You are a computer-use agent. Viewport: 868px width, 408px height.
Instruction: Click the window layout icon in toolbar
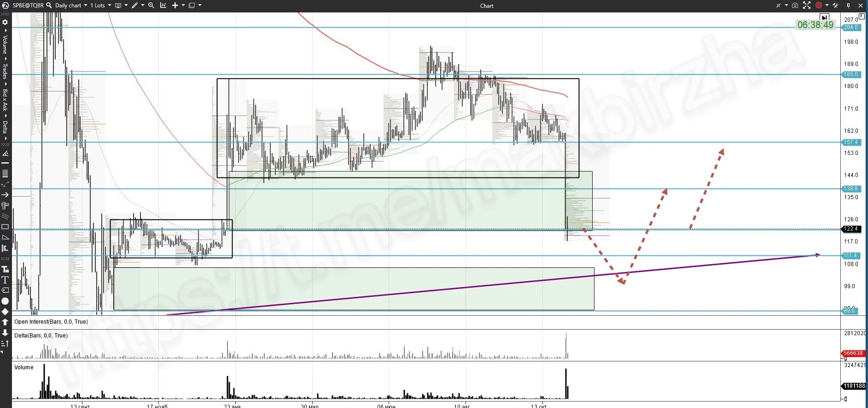pos(192,6)
